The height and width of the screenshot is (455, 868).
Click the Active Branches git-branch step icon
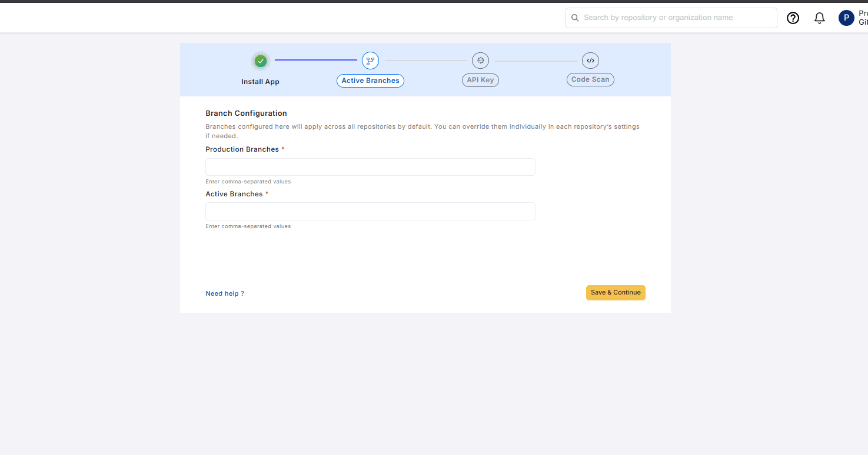[370, 61]
